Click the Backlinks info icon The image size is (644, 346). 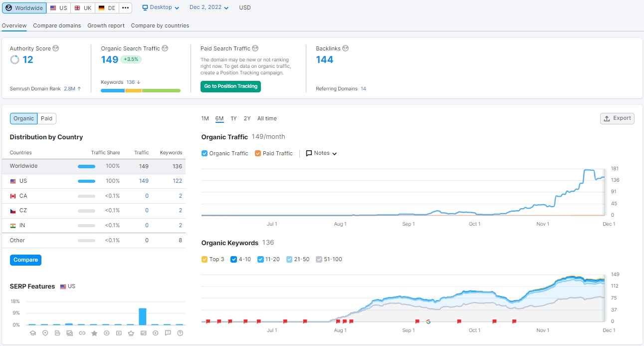[x=346, y=48]
